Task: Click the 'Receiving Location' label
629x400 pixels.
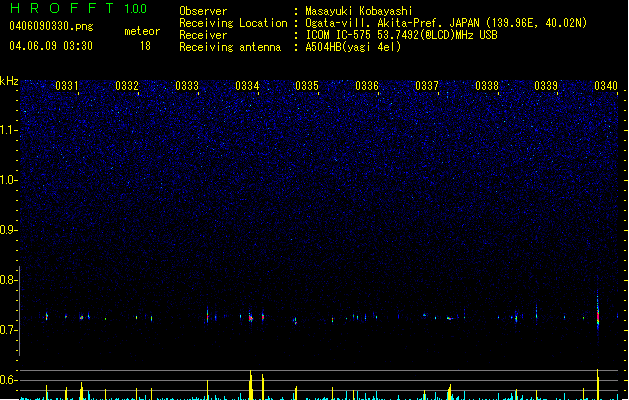Action: pyautogui.click(x=233, y=23)
